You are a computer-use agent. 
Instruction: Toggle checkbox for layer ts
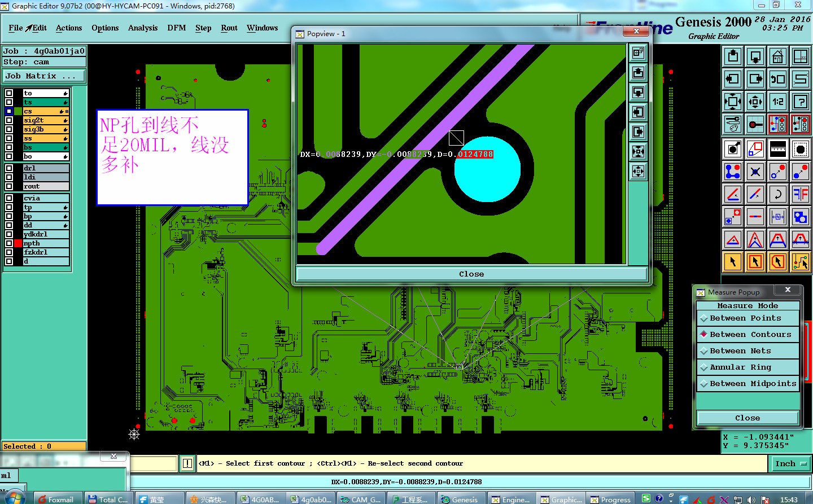click(x=9, y=102)
